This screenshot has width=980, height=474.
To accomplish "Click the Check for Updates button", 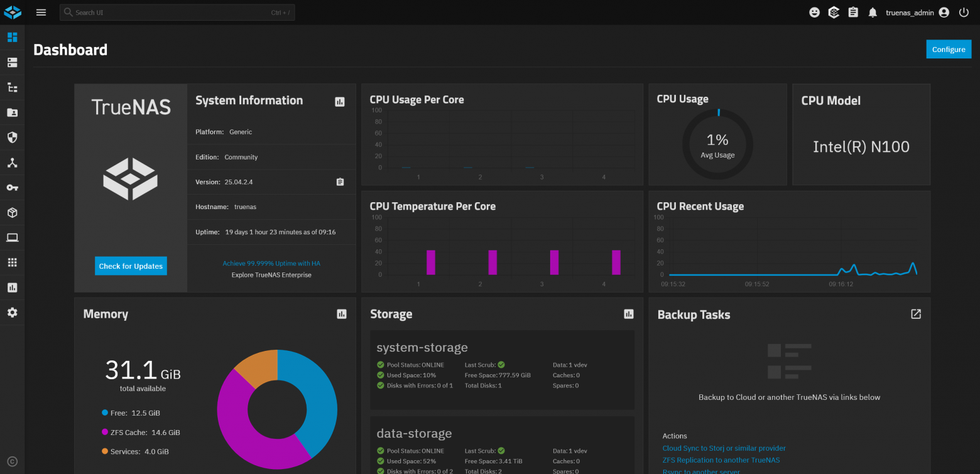I will point(131,266).
